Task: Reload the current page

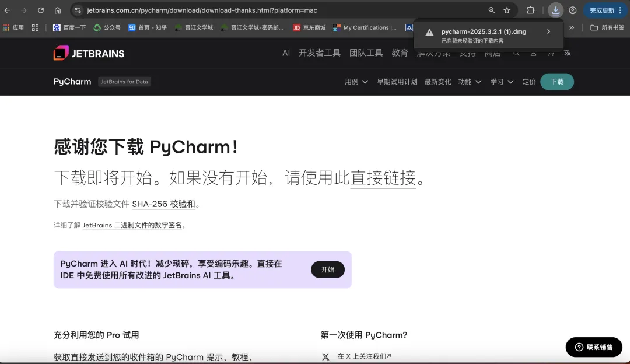Action: pos(41,10)
